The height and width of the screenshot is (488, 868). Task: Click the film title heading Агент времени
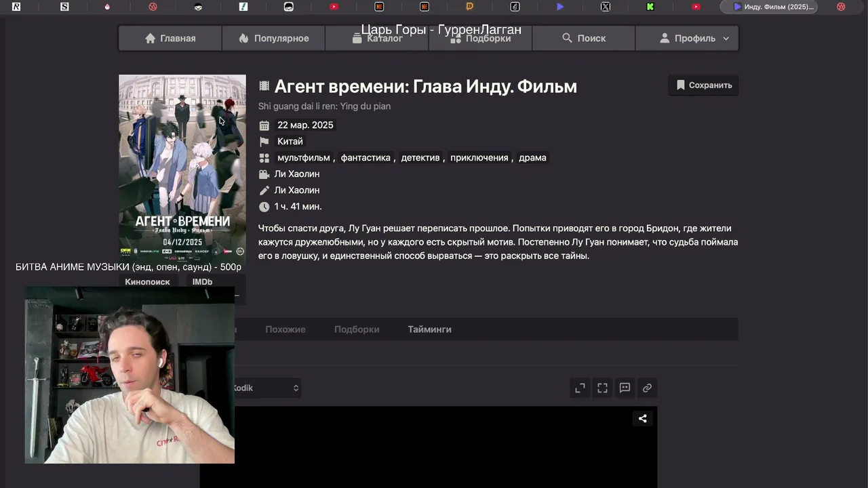coord(426,87)
